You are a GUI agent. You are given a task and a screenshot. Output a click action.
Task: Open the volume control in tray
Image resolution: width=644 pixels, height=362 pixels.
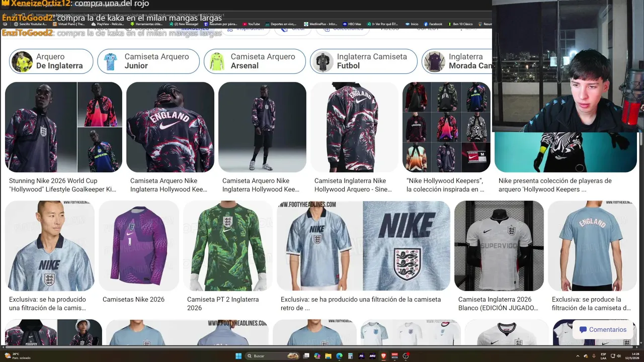click(x=619, y=356)
